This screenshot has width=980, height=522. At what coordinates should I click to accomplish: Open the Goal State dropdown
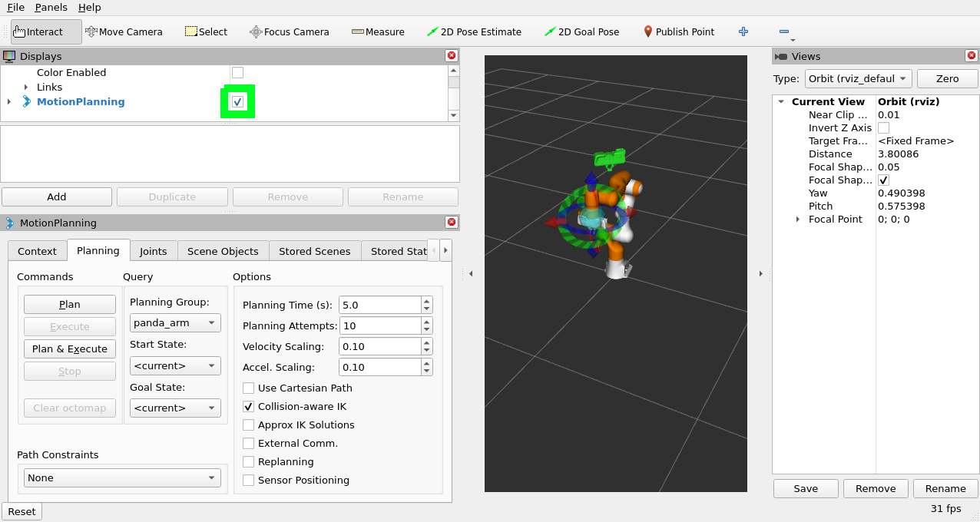tap(175, 408)
